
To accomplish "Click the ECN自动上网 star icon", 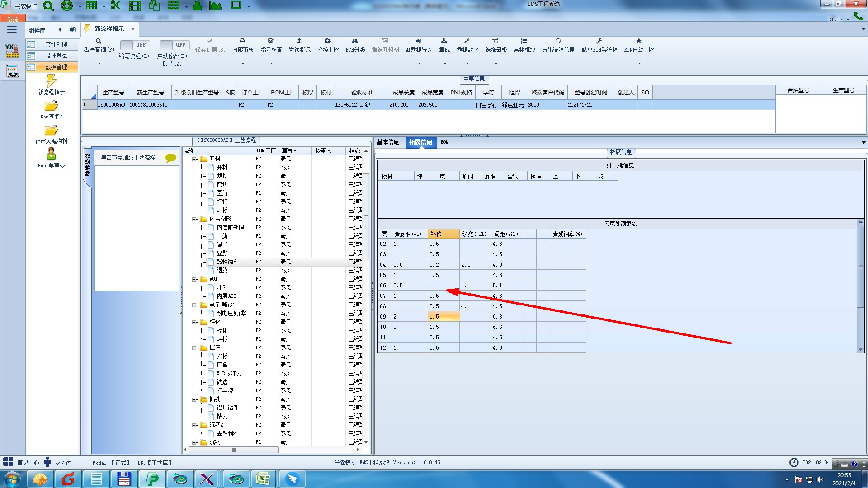I will click(639, 41).
